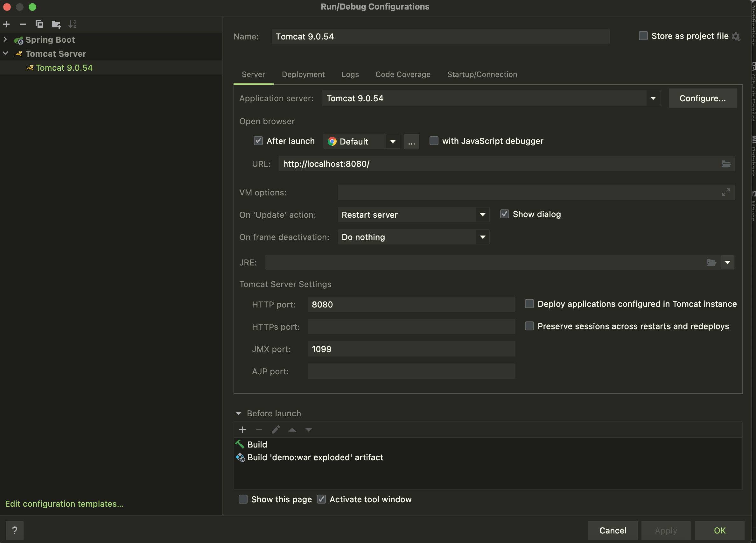Click the AJP port field

pyautogui.click(x=411, y=371)
